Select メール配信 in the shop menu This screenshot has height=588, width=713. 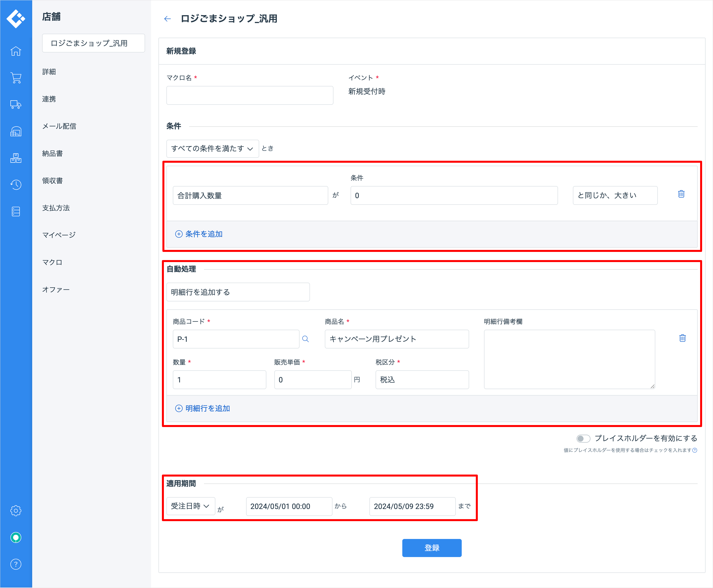(x=59, y=126)
